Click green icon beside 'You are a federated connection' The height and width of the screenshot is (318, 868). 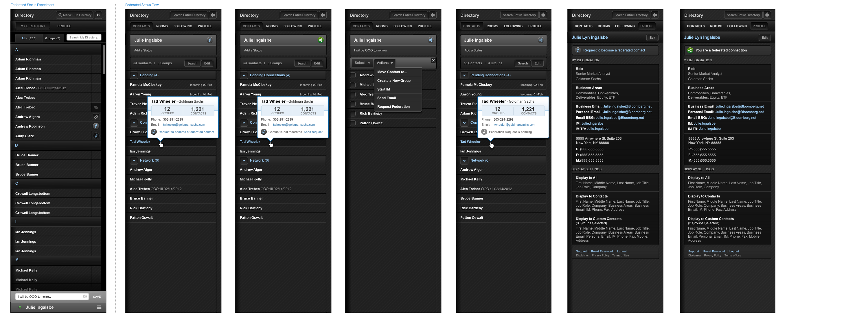(690, 50)
